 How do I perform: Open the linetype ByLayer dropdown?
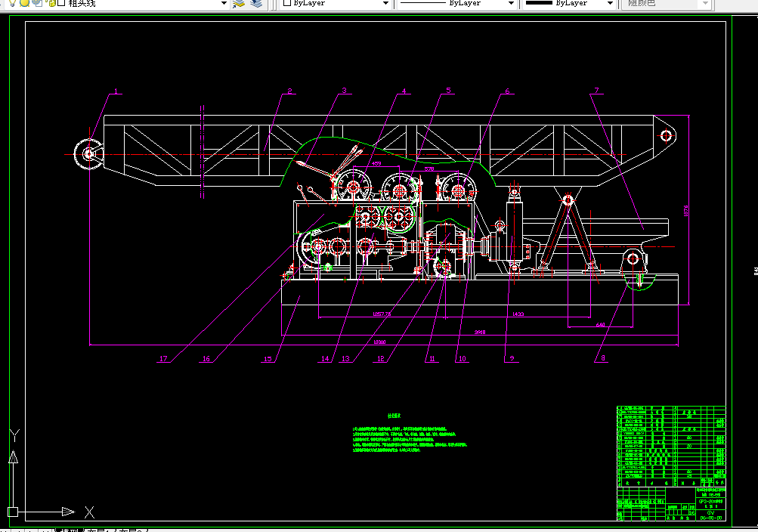coord(511,4)
